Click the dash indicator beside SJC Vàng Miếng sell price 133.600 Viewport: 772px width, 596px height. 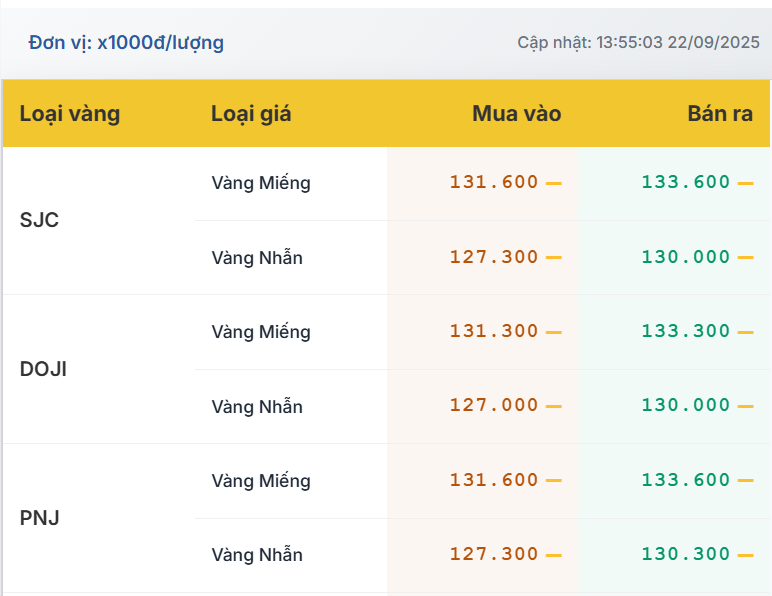[x=745, y=183]
